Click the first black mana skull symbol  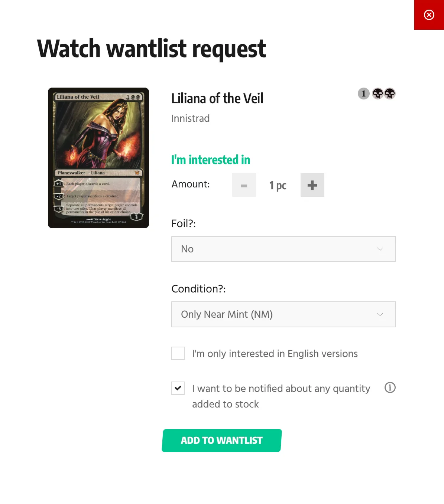tap(377, 94)
